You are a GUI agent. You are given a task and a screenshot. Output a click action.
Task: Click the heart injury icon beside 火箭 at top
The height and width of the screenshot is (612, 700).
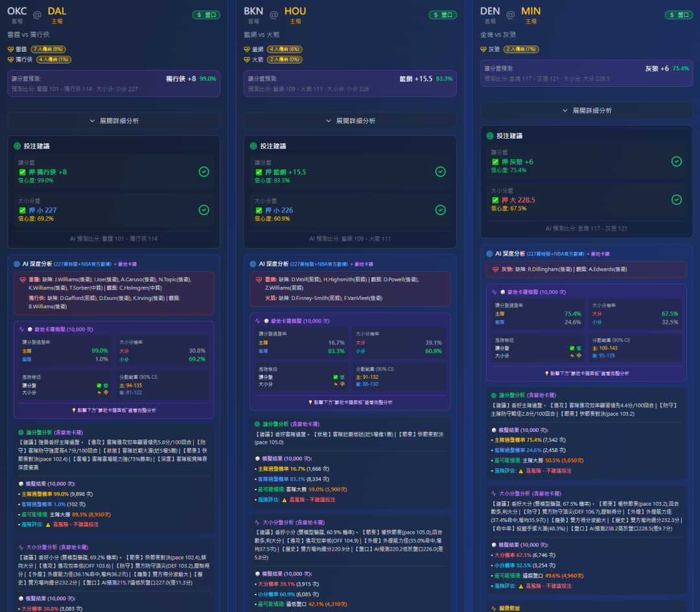tap(247, 60)
